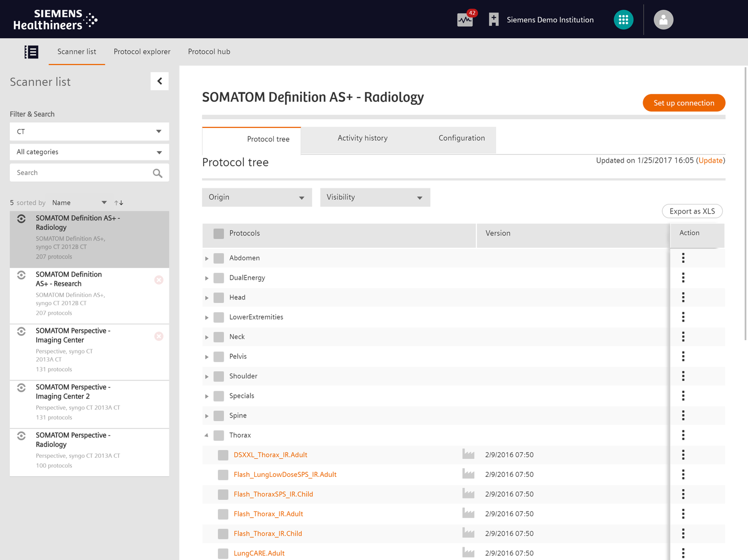Open the All categories dropdown
The height and width of the screenshot is (560, 748).
coord(89,152)
